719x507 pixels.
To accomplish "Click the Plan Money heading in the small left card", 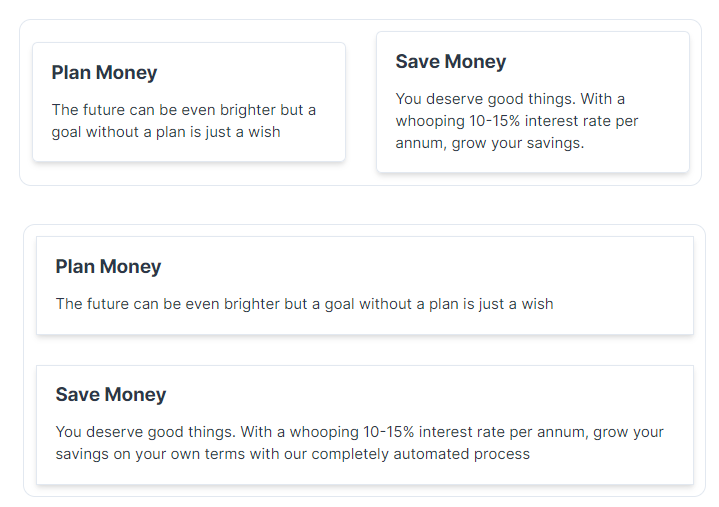I will point(104,72).
